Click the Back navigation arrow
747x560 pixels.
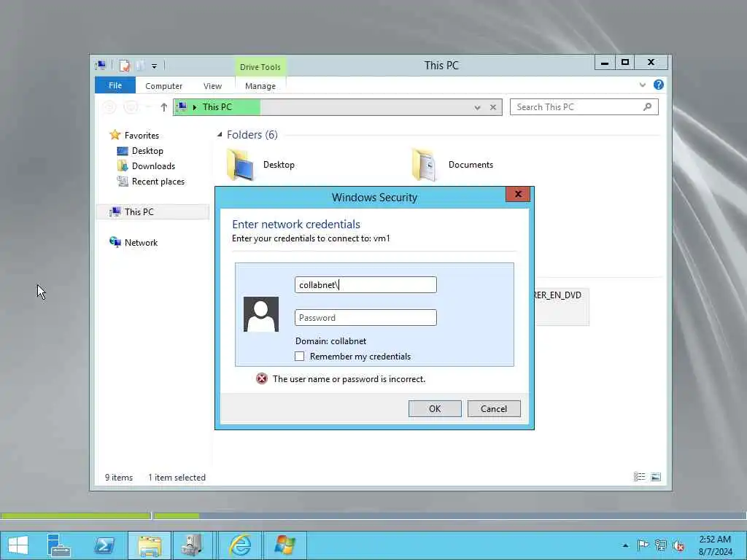point(109,107)
